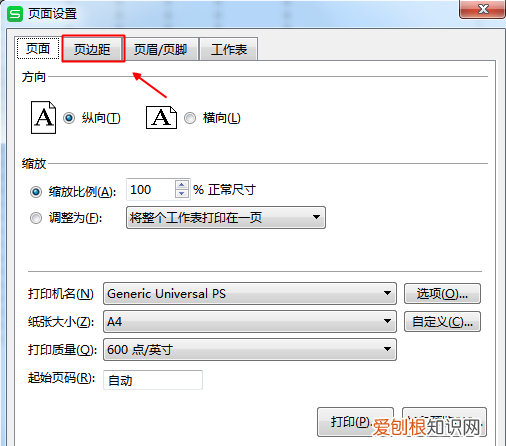506x446 pixels.
Task: Click the 横向(L) label text
Action: [222, 118]
